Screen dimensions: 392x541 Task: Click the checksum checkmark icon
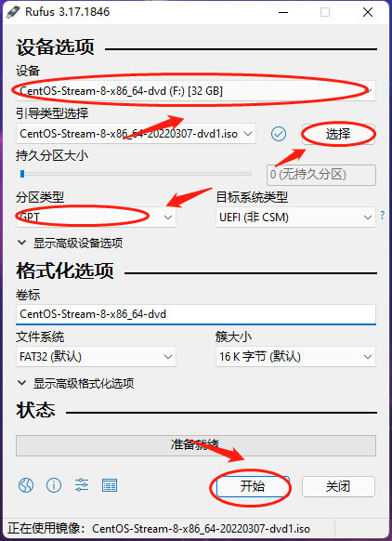279,134
